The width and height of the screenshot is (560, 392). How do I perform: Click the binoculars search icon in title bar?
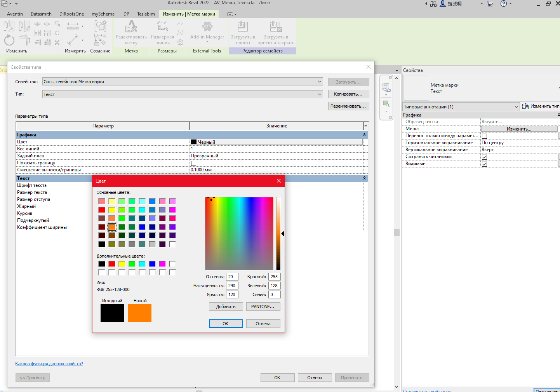point(433,3)
